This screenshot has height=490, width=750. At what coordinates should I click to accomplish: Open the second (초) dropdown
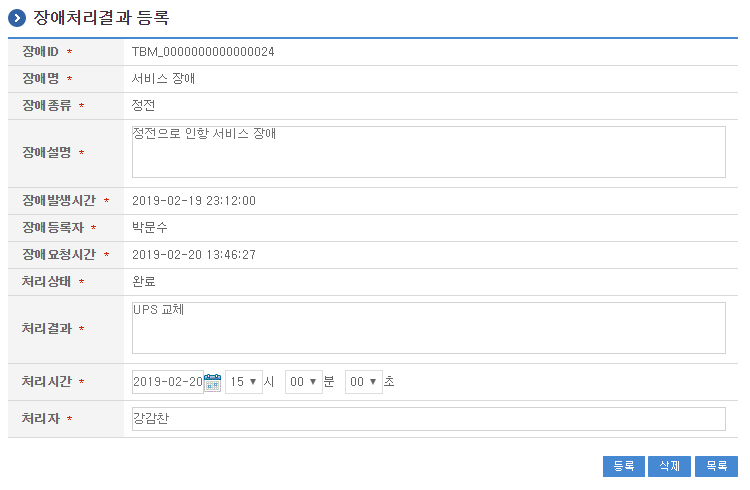(363, 382)
